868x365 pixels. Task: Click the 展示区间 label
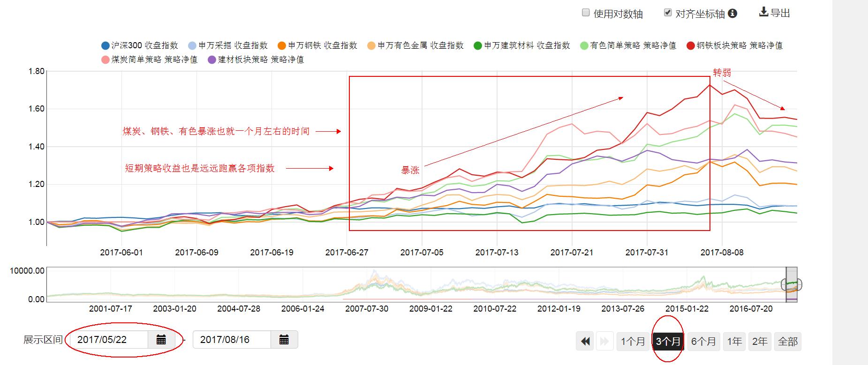tap(43, 340)
